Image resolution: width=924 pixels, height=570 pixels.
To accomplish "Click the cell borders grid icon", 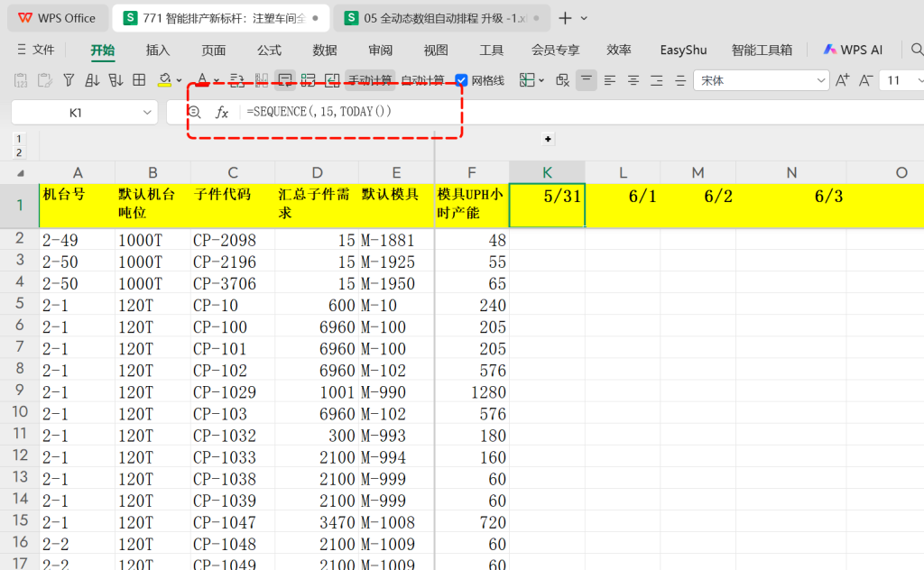I will pyautogui.click(x=139, y=80).
